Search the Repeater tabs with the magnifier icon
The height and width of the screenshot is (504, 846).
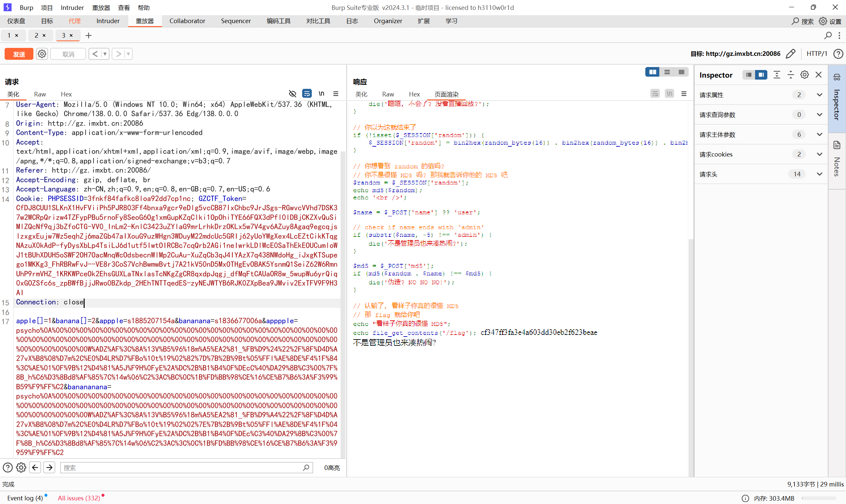(x=828, y=35)
